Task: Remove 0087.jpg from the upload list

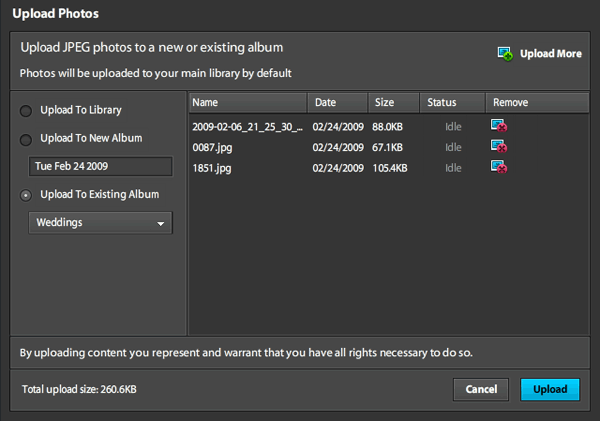Action: (498, 147)
